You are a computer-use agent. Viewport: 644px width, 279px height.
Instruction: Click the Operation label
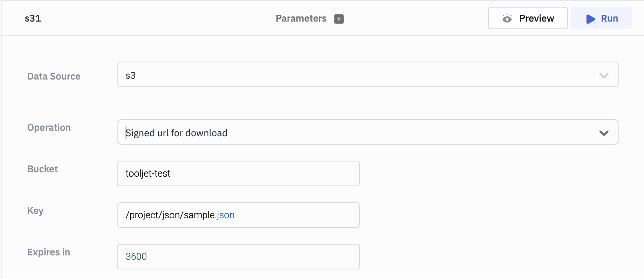(x=49, y=128)
